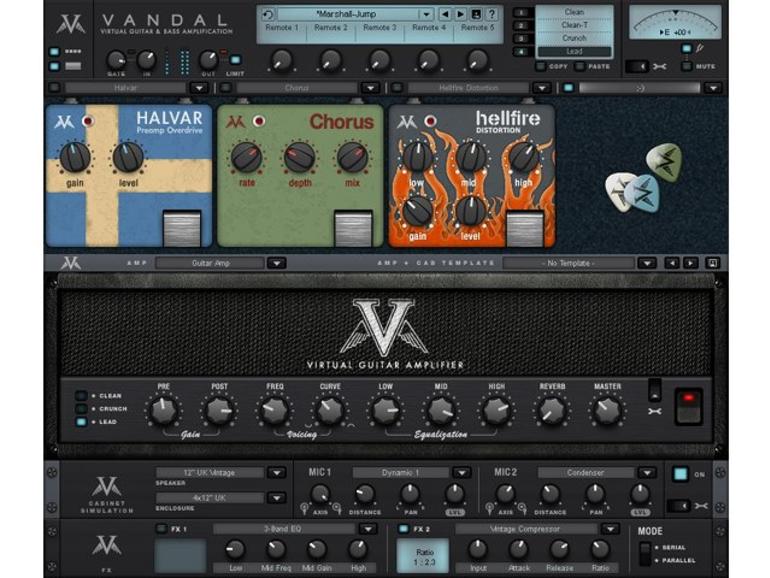This screenshot has width=770, height=578.
Task: Open cabinet simulation wrench icon
Action: click(x=701, y=506)
